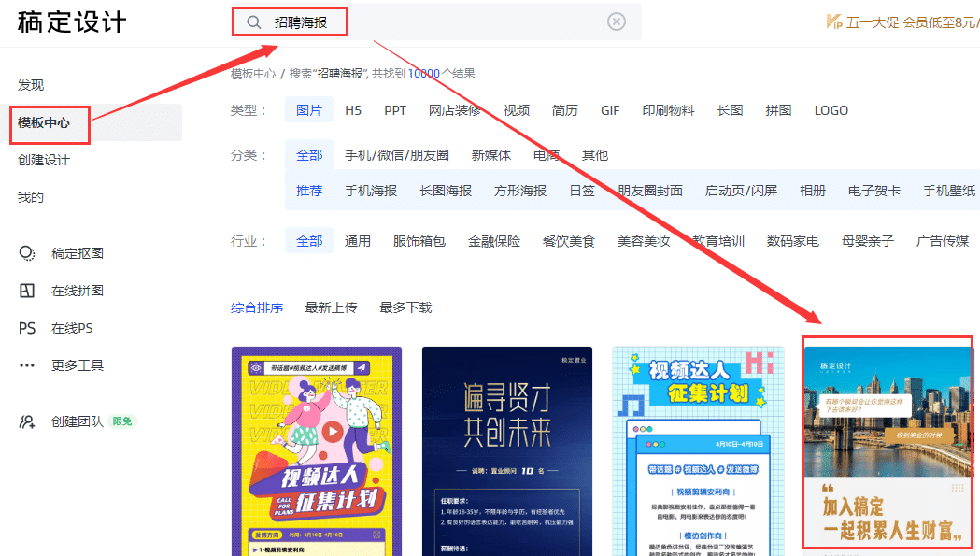This screenshot has height=556, width=980.
Task: Select the 手机壁纸 subcategory
Action: click(949, 191)
